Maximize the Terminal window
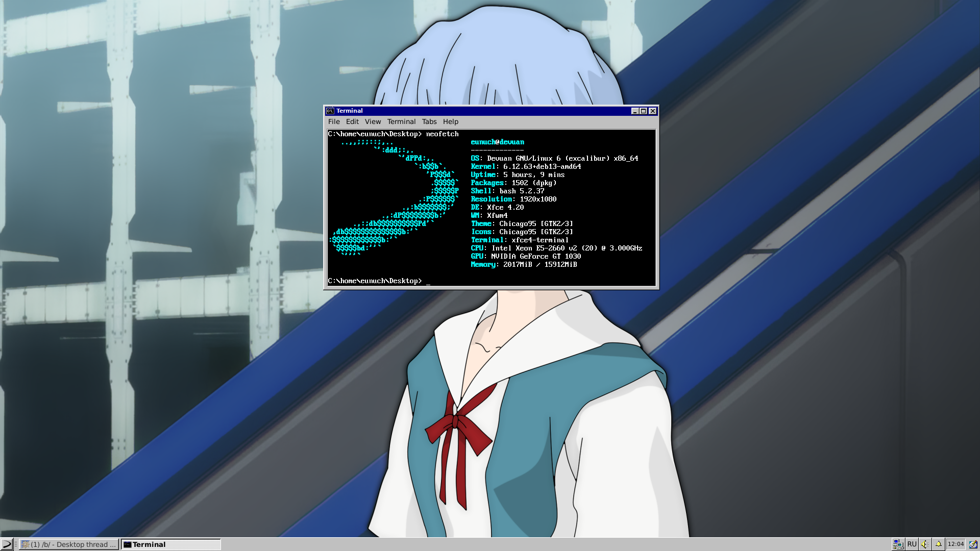The height and width of the screenshot is (551, 980). click(644, 111)
